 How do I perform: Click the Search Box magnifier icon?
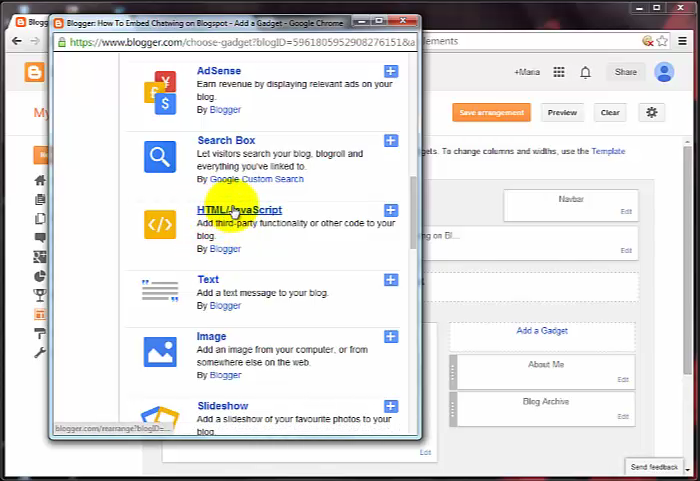click(x=160, y=157)
